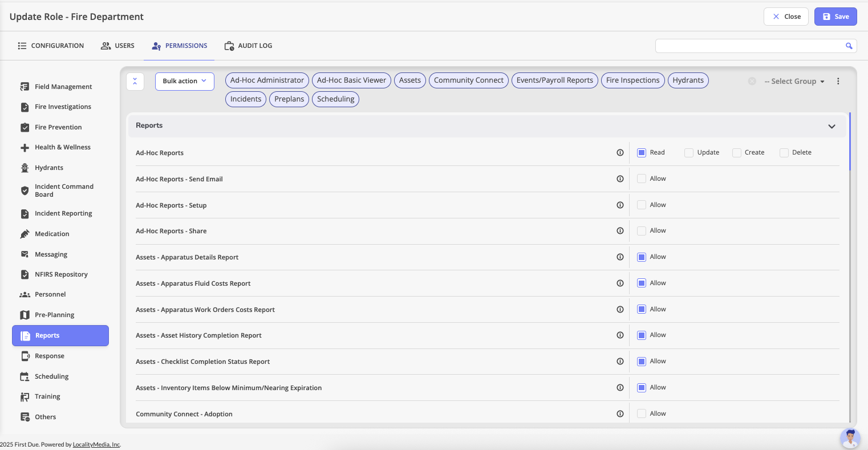Switch to the Configuration tab
Screen dimensions: 868x450
pyautogui.click(x=51, y=46)
